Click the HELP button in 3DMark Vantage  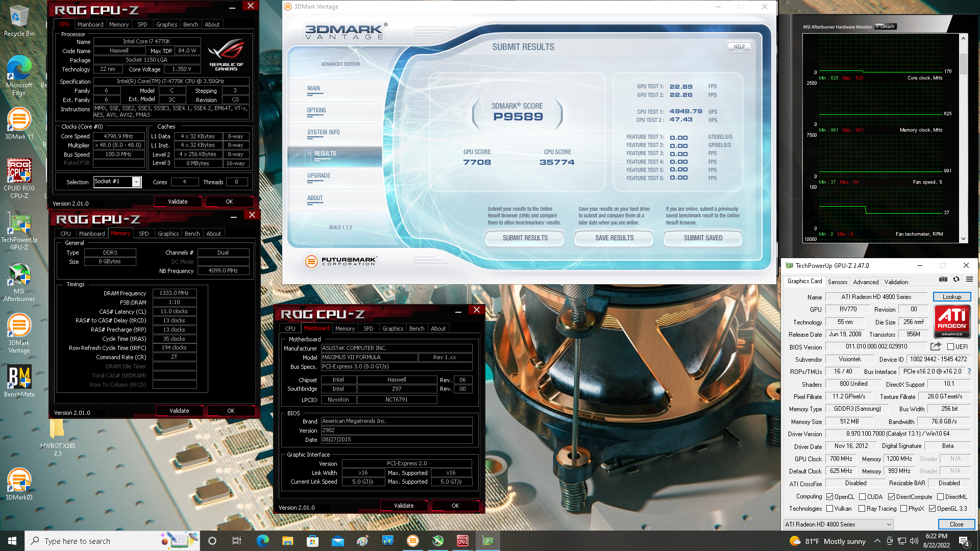click(x=739, y=47)
